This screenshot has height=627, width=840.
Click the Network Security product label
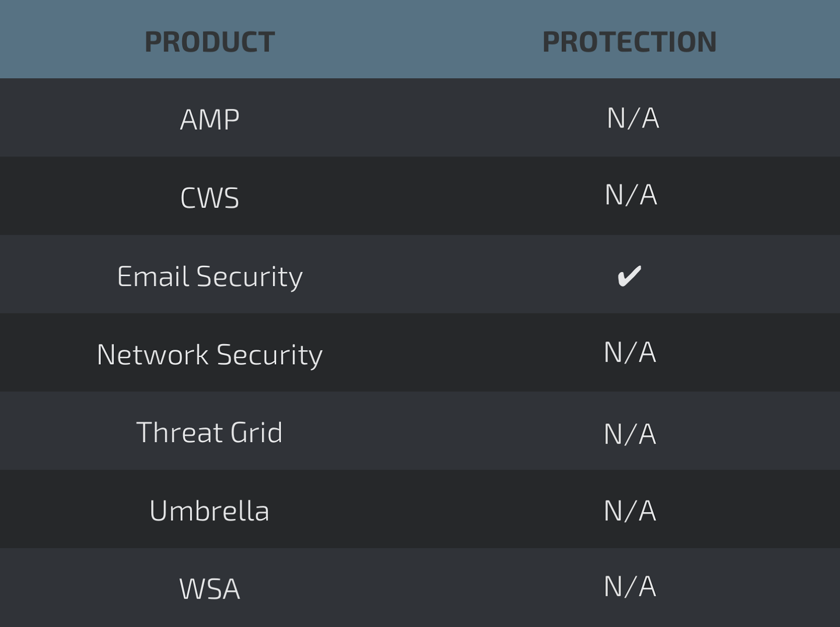tap(209, 354)
